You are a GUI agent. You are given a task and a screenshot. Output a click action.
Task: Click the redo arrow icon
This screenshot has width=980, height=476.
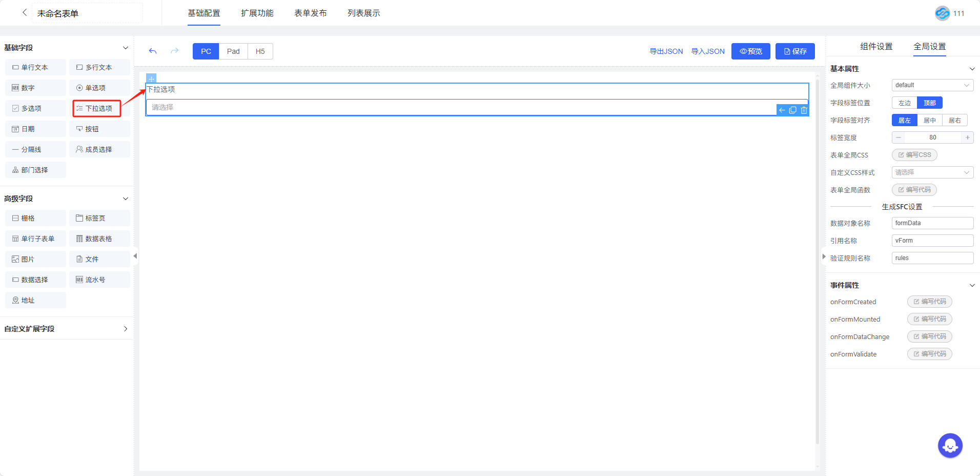175,51
